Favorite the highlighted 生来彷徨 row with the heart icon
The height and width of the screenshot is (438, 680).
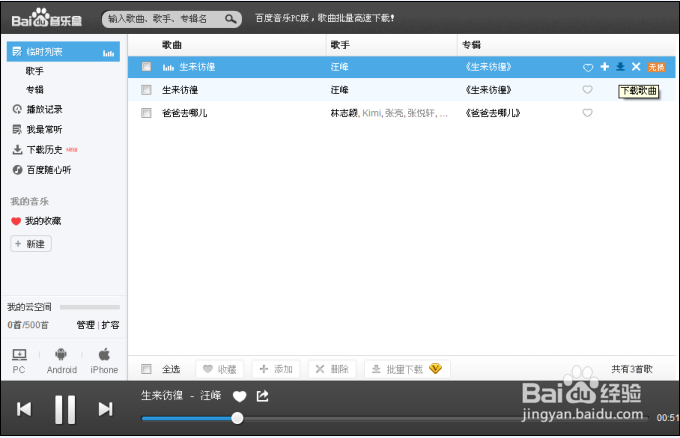pos(588,67)
